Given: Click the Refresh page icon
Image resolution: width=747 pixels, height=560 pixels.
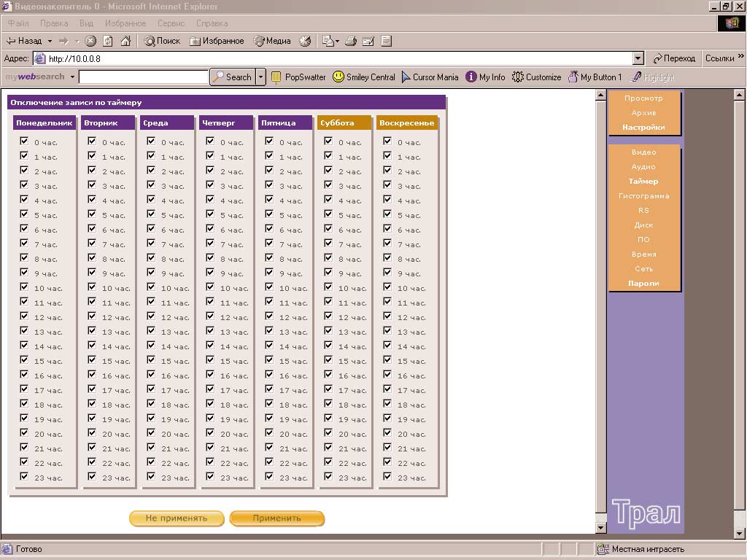Looking at the screenshot, I should (108, 41).
